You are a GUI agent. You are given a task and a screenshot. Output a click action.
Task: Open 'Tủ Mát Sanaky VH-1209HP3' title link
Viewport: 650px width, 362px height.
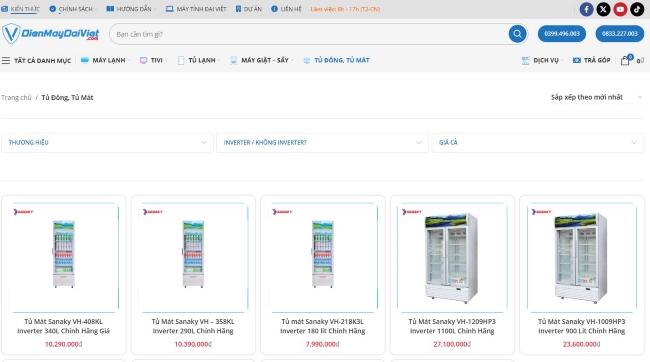click(452, 326)
